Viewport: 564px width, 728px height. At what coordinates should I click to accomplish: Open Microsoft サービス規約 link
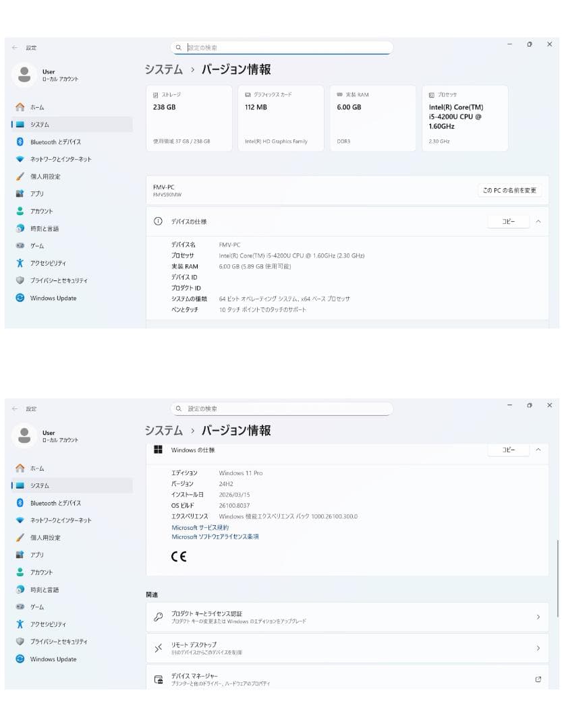[200, 527]
